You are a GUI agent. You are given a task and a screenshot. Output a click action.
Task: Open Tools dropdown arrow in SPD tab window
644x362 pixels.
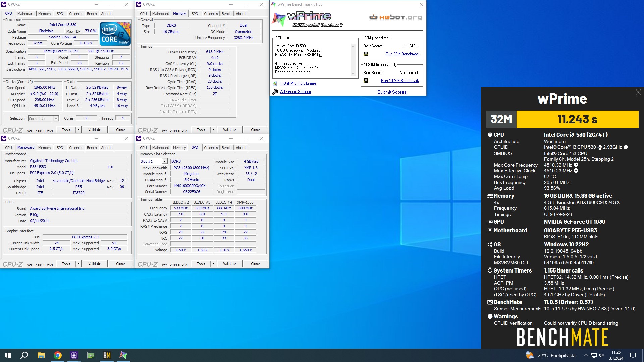coord(213,264)
